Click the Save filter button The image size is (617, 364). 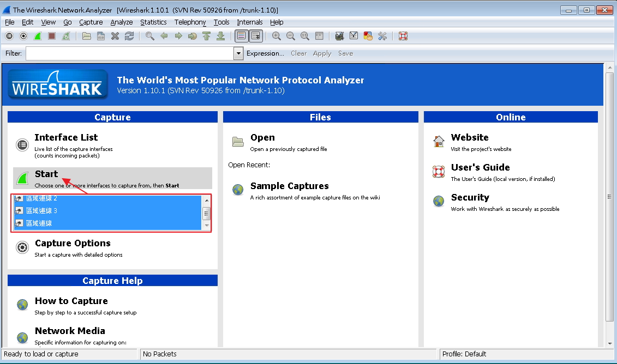pos(345,53)
